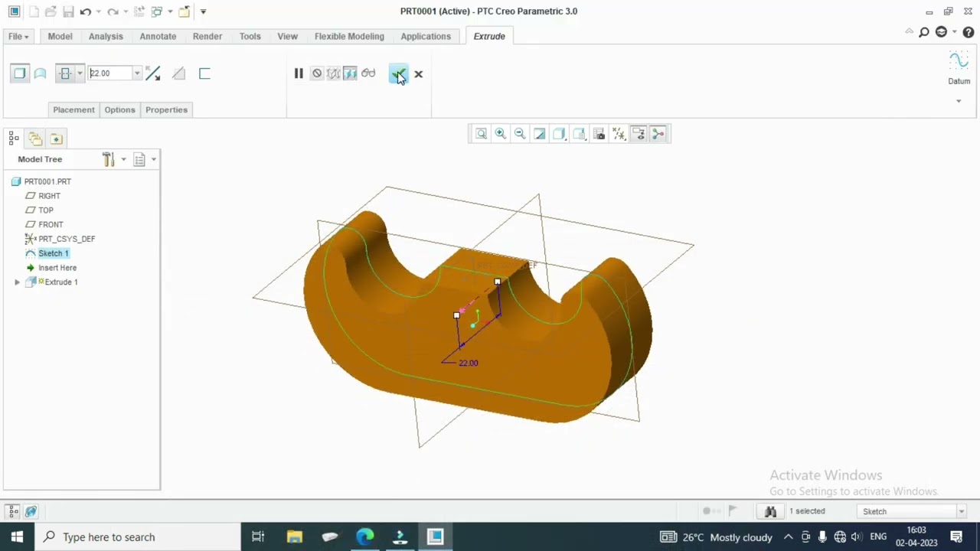Switch to the Analysis tab
The width and height of the screenshot is (980, 551).
point(106,36)
